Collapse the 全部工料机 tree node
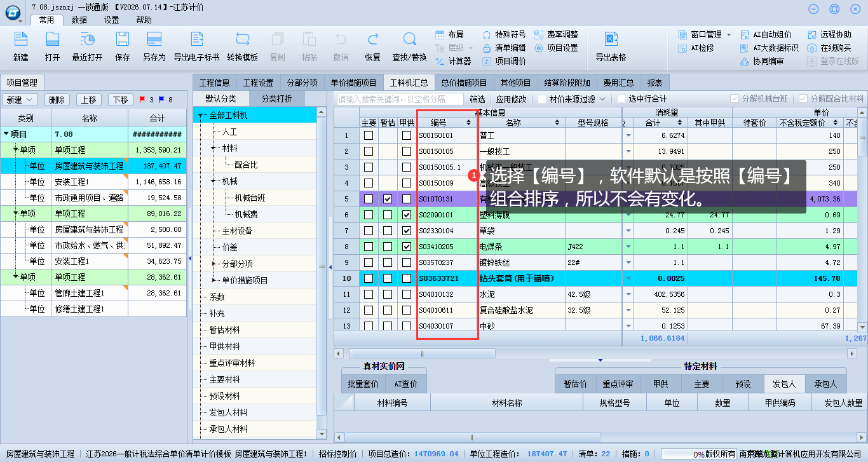Screen dimensions: 868x462 201,116
